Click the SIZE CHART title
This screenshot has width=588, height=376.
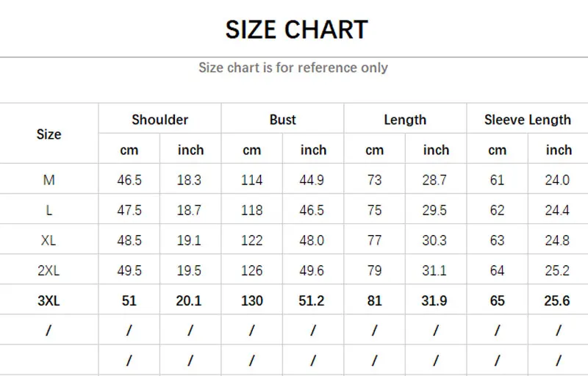point(296,29)
